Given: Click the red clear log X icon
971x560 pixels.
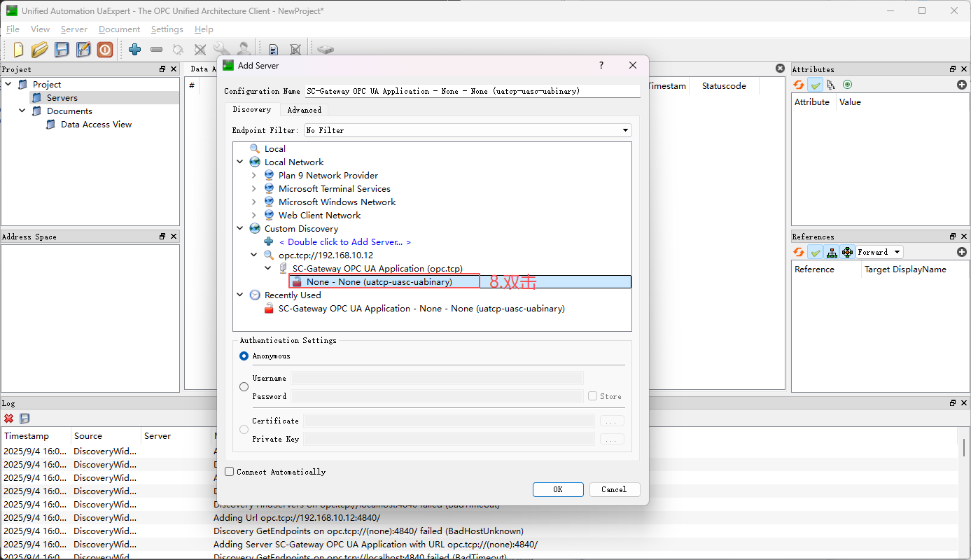Looking at the screenshot, I should (9, 418).
